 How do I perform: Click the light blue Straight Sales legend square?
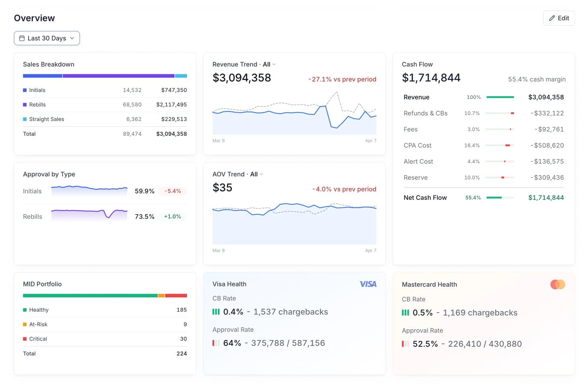[x=25, y=119]
